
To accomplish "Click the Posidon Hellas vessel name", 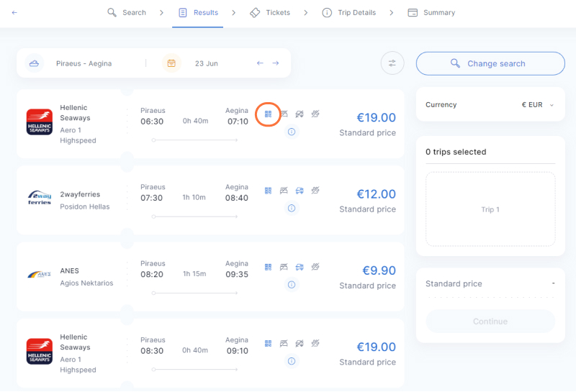I will point(85,206).
